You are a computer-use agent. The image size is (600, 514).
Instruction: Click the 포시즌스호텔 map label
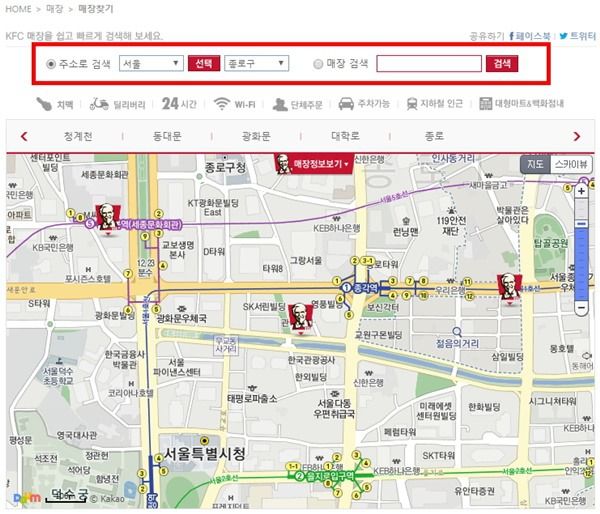(87, 278)
